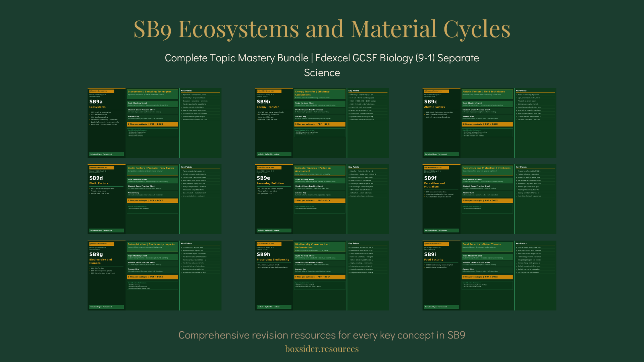
Task: Open the SB9g Biodiversity and Humans card thumbnail
Action: [154, 276]
